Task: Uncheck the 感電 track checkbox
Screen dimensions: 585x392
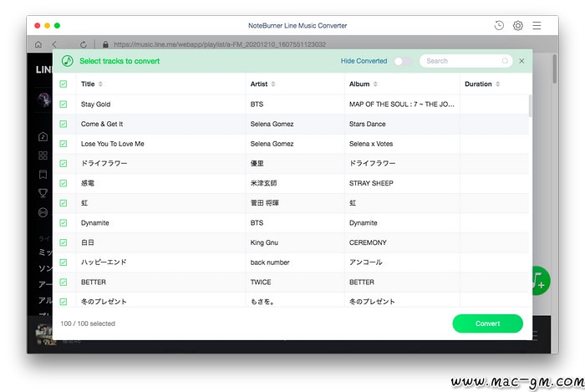Action: [x=64, y=183]
